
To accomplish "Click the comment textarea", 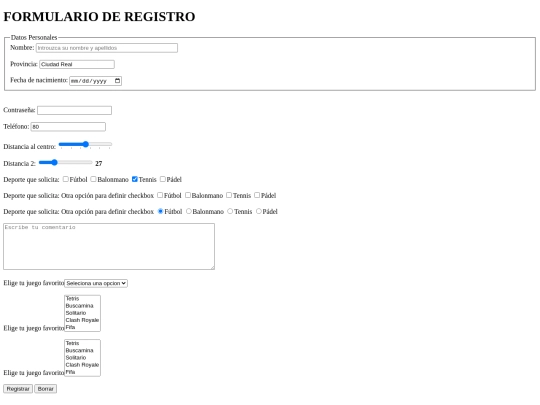I will point(109,246).
